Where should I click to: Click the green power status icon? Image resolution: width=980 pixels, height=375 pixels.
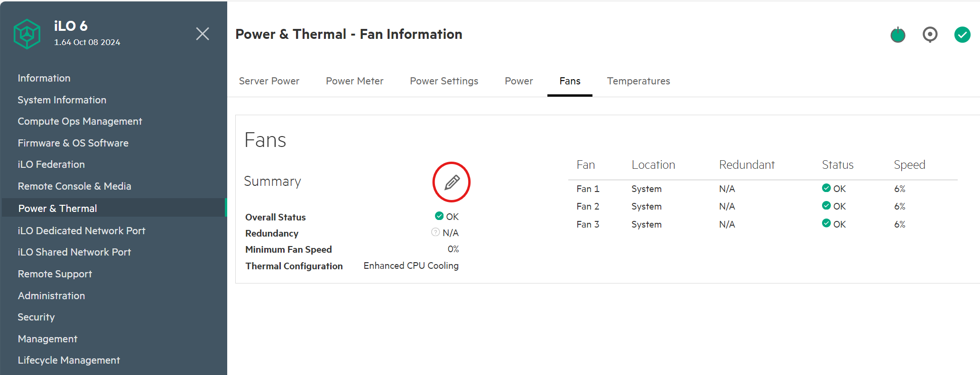[x=897, y=35]
